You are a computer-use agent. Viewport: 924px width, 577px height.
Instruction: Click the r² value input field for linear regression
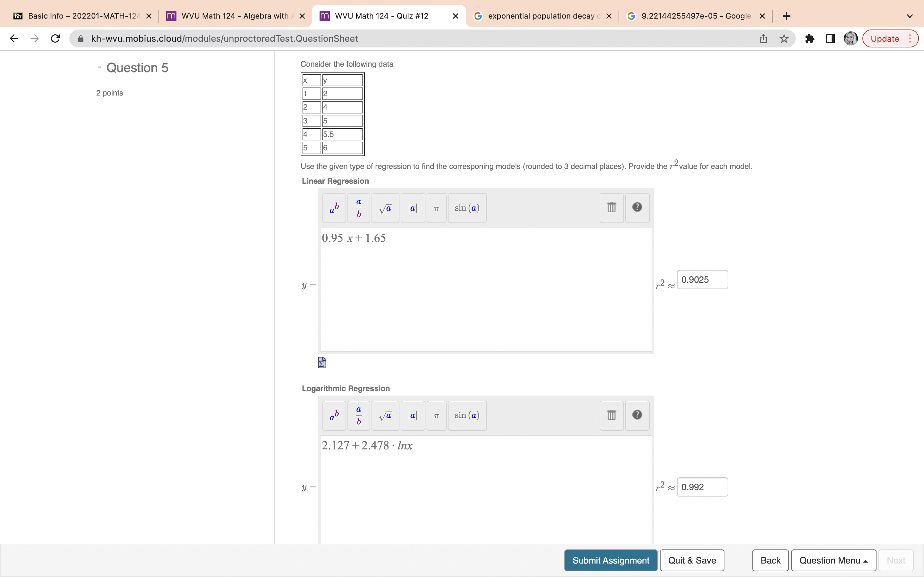pos(702,279)
